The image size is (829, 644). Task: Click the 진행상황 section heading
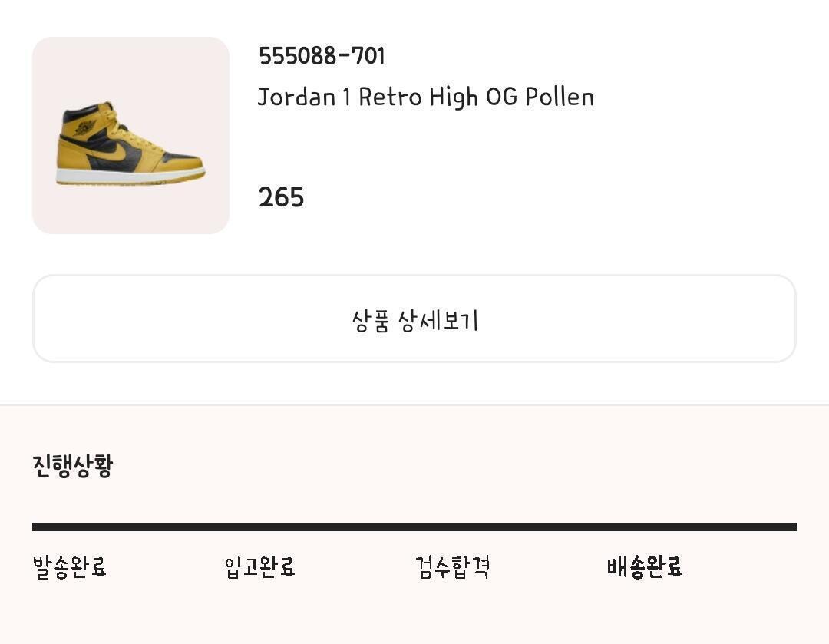pos(72,466)
